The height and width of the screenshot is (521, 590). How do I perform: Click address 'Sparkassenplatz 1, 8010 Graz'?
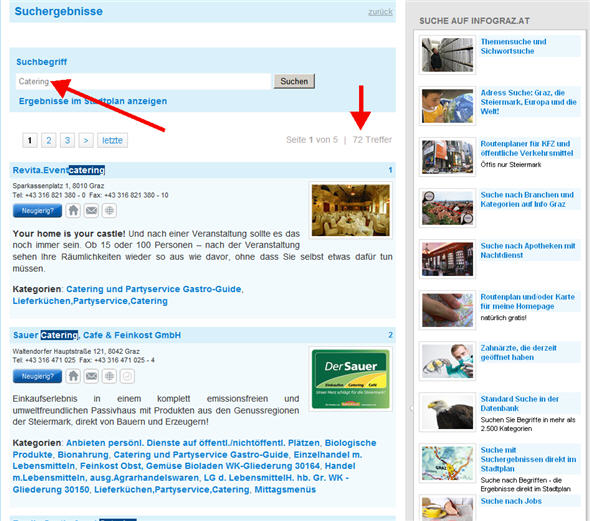[58, 186]
